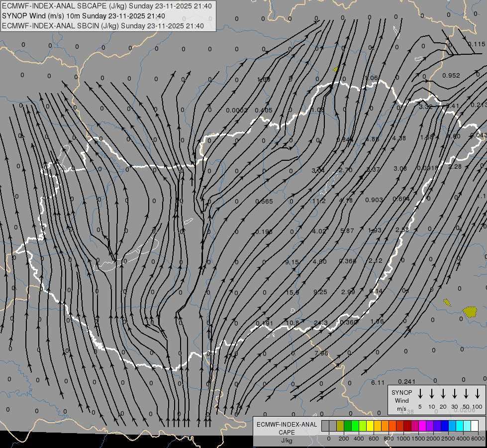Click the 1000 tick label in CAPE legend
The image size is (487, 448).
403,439
